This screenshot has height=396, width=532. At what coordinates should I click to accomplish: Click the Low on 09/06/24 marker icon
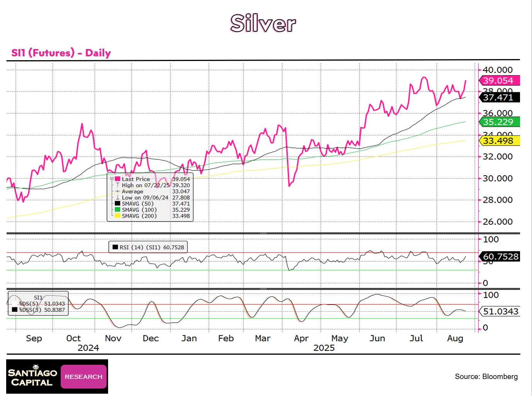[x=117, y=197]
